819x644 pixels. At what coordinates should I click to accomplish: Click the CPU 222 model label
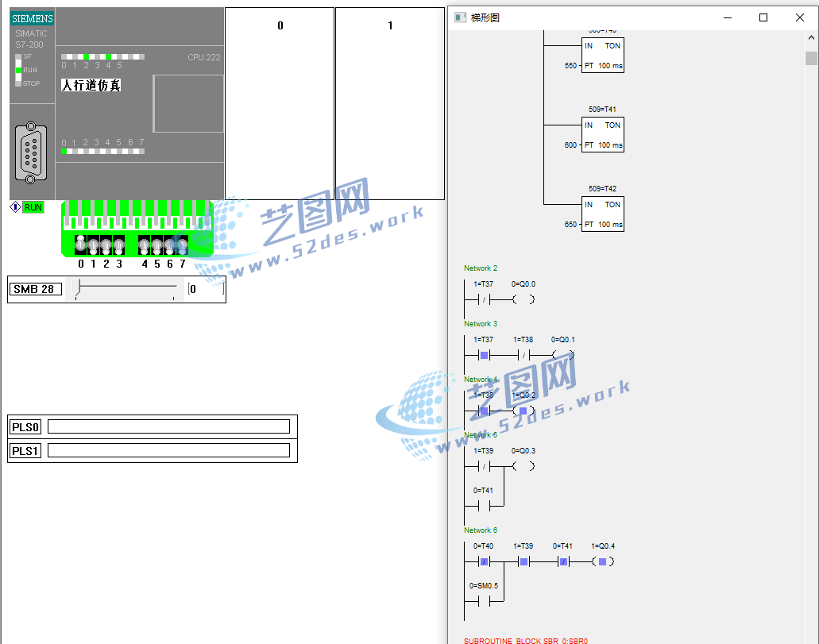tap(203, 57)
